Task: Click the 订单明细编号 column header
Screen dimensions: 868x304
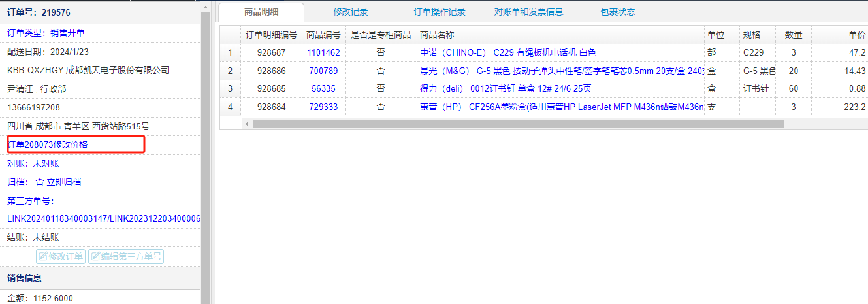Action: [x=271, y=35]
